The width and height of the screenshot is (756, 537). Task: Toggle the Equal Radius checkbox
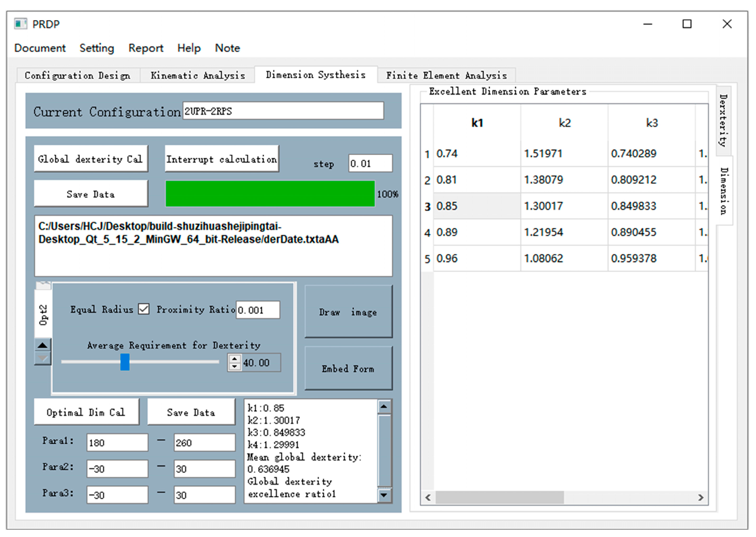(144, 309)
